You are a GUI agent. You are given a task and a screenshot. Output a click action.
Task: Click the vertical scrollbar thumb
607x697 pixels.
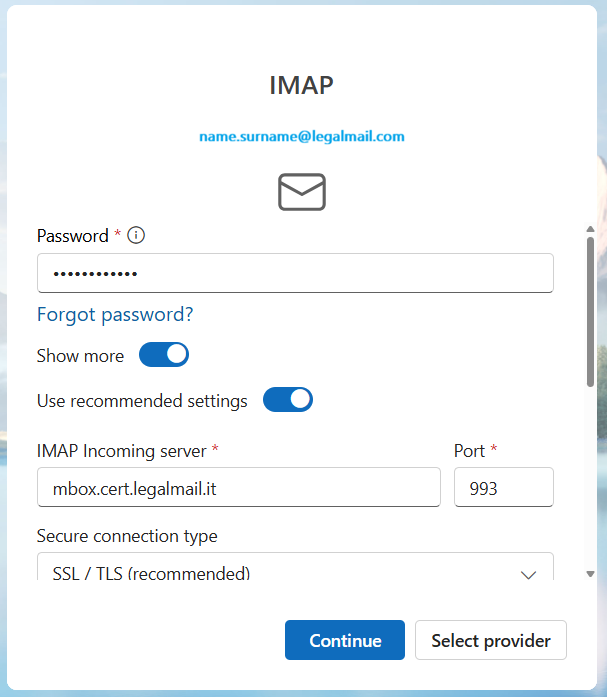coord(590,310)
